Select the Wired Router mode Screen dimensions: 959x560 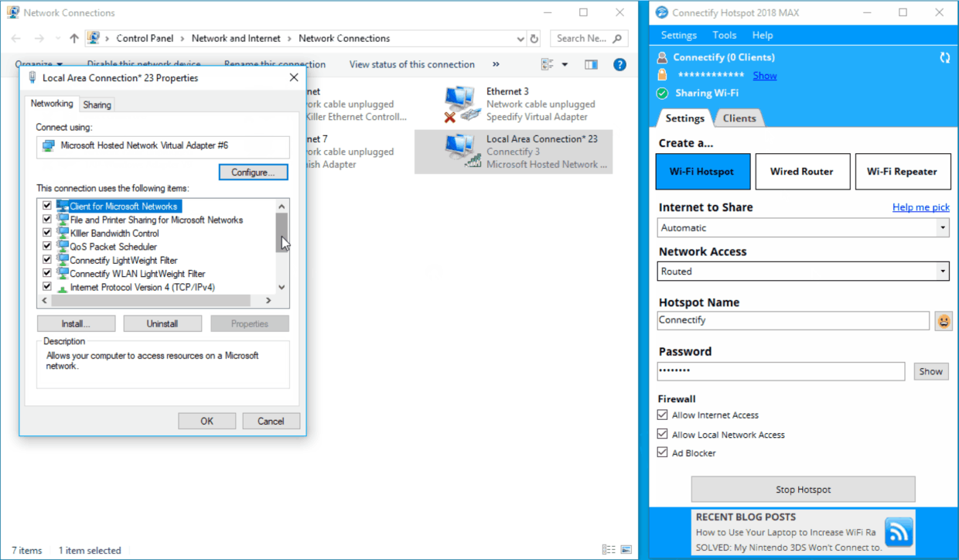[802, 171]
